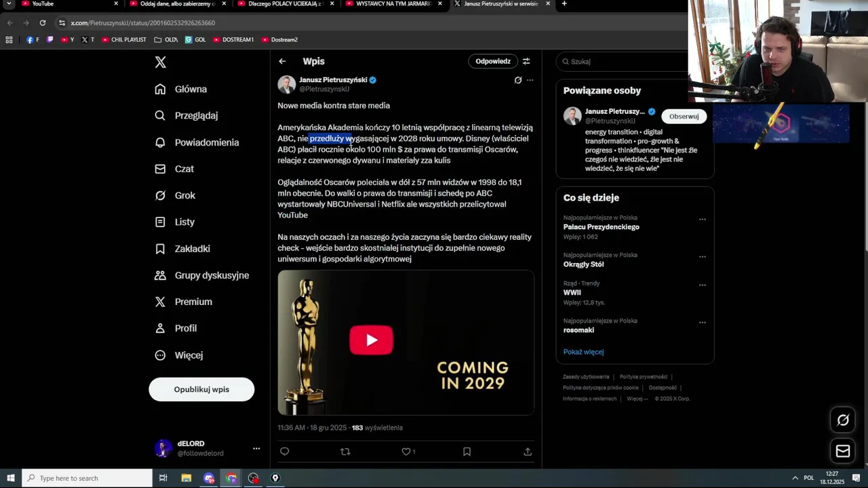Open the floating Grok button
This screenshot has height=488, width=868.
click(x=843, y=420)
